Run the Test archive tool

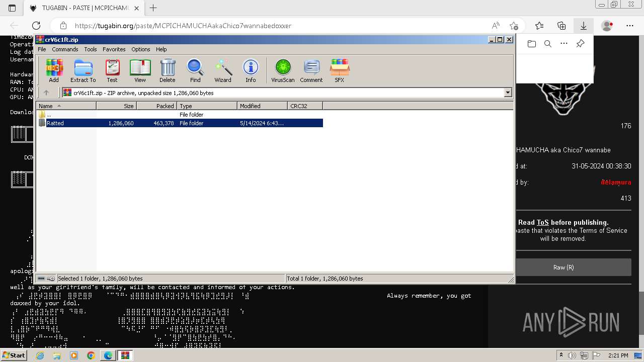(112, 71)
